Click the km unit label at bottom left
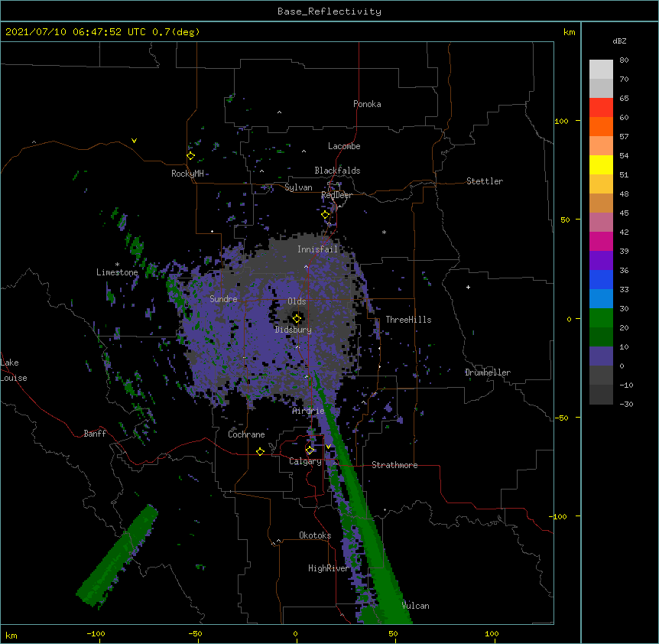Screen dimensions: 659x644 [x=11, y=635]
